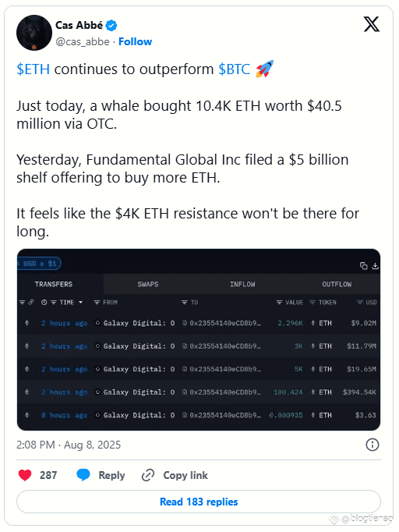Viewport: 399px width, 532px height.
Task: Switch to the OUTFLOW tab
Action: click(337, 284)
